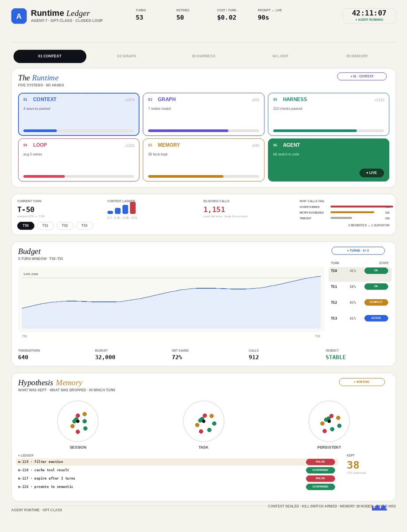The image size is (407, 532).
Task: Click the CONFIRMED badge on m-118
Action: point(320,470)
